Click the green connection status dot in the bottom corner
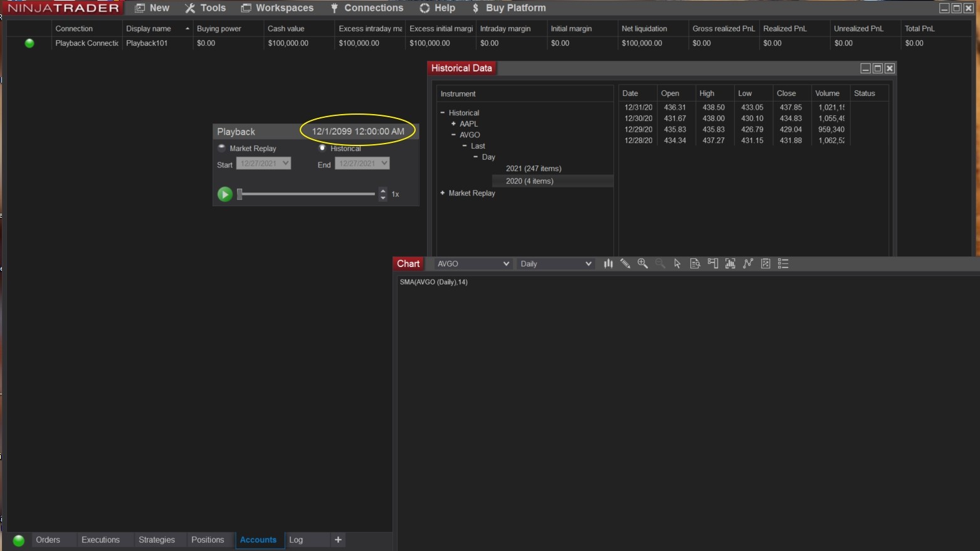Viewport: 980px width, 551px height. pos(19,540)
